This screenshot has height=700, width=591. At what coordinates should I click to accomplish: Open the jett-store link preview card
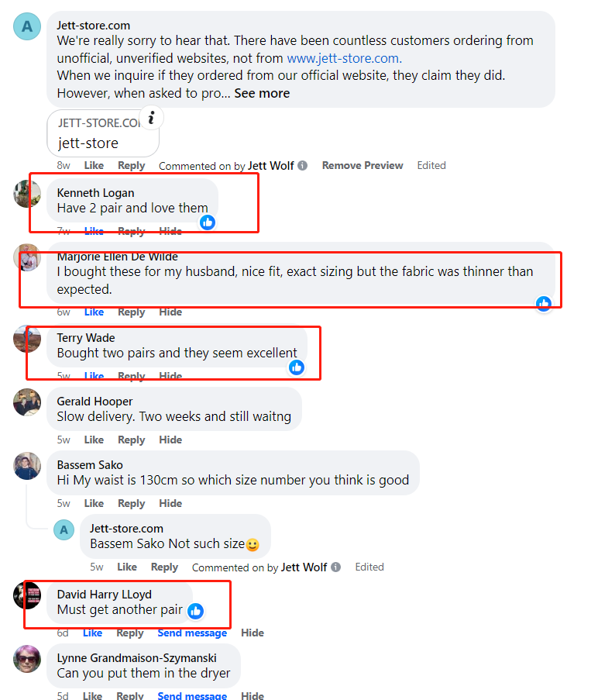point(103,133)
